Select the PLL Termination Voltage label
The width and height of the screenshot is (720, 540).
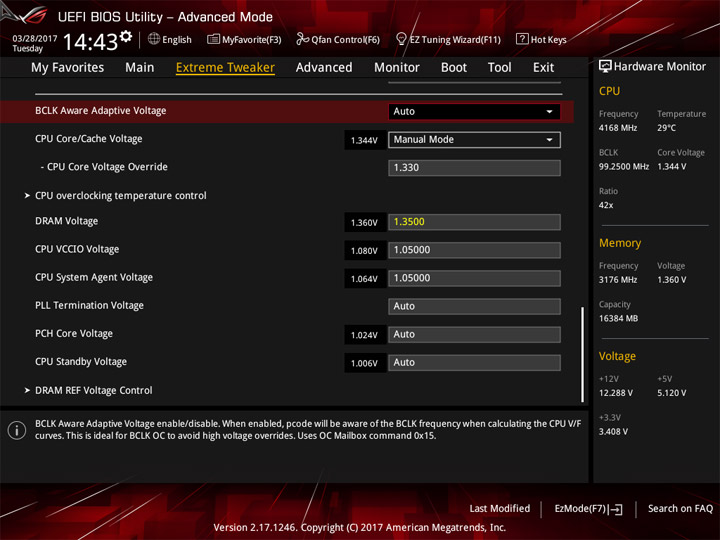click(x=90, y=305)
